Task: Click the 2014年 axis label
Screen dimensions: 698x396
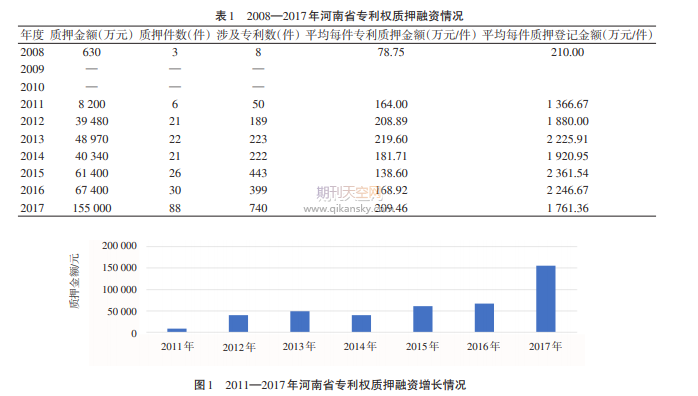Action: coord(360,346)
